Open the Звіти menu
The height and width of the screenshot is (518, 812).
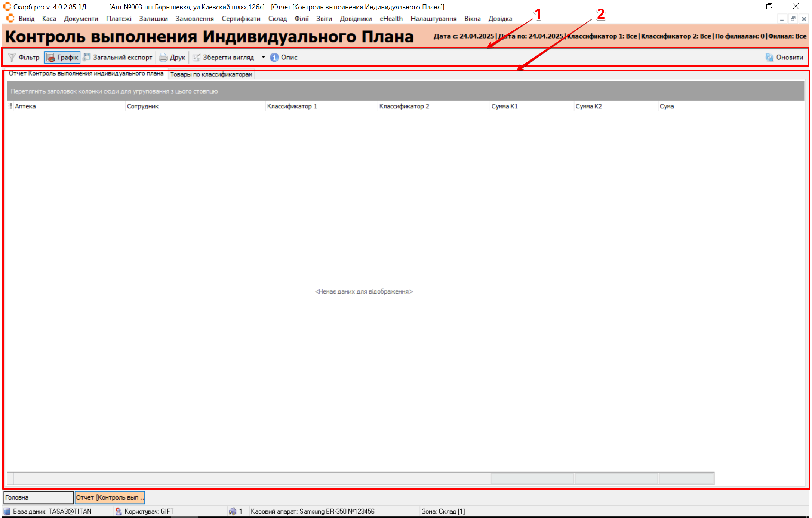point(324,19)
